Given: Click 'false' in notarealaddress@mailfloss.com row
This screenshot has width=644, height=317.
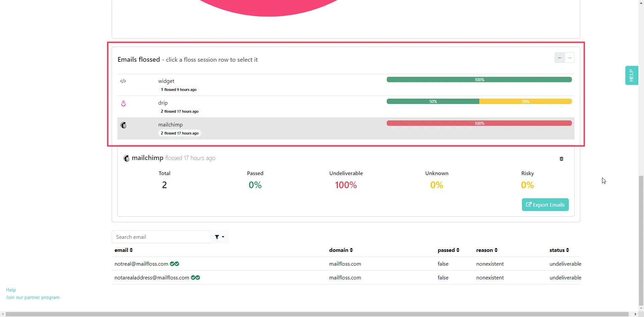Looking at the screenshot, I should pyautogui.click(x=443, y=278).
